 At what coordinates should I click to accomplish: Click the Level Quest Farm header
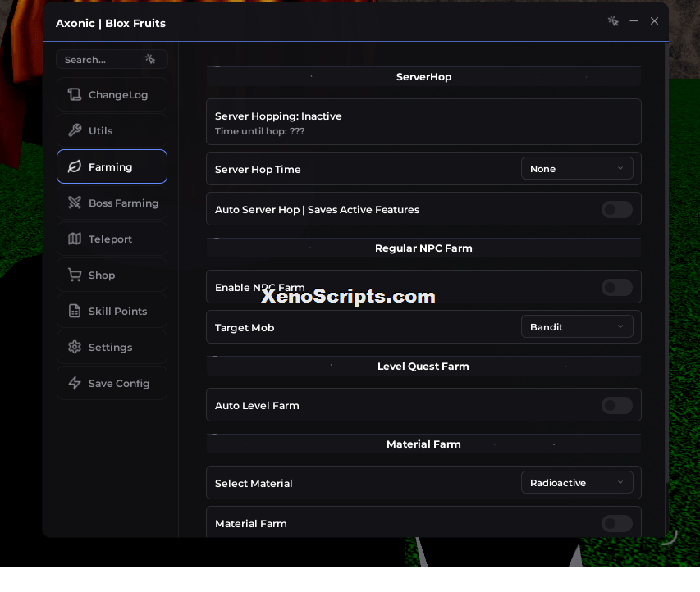click(423, 367)
